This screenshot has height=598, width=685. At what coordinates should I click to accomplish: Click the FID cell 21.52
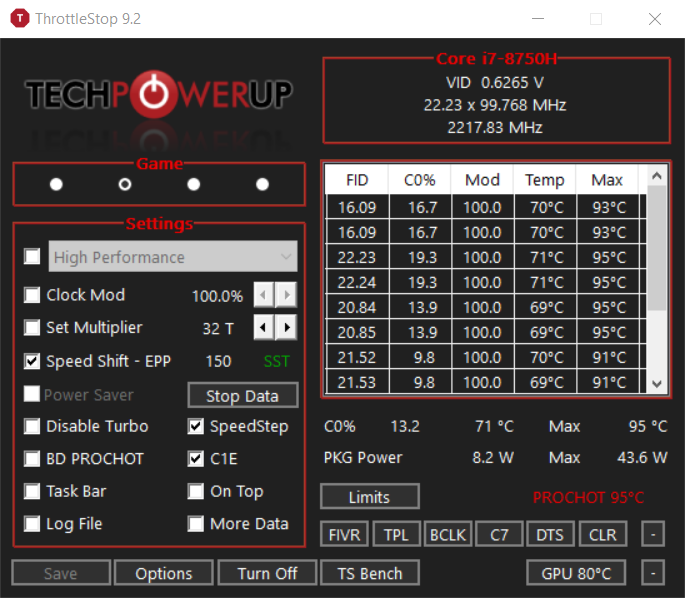pyautogui.click(x=357, y=358)
